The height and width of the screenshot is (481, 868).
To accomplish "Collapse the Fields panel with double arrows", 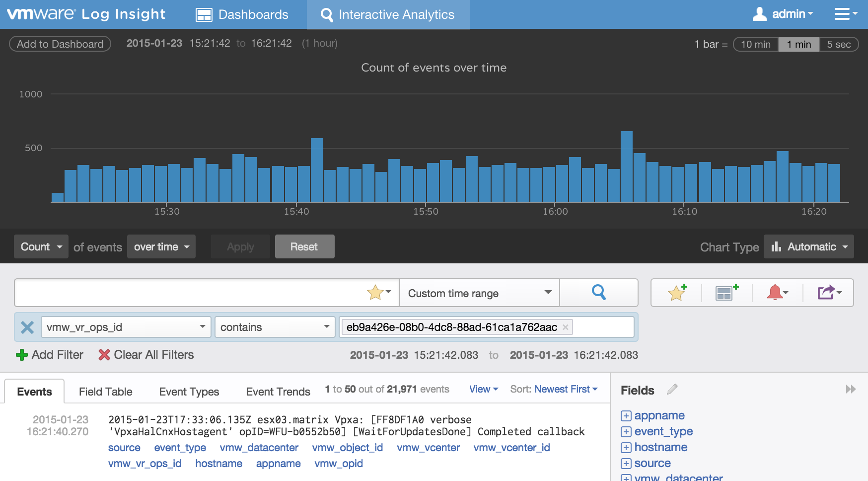I will coord(850,389).
